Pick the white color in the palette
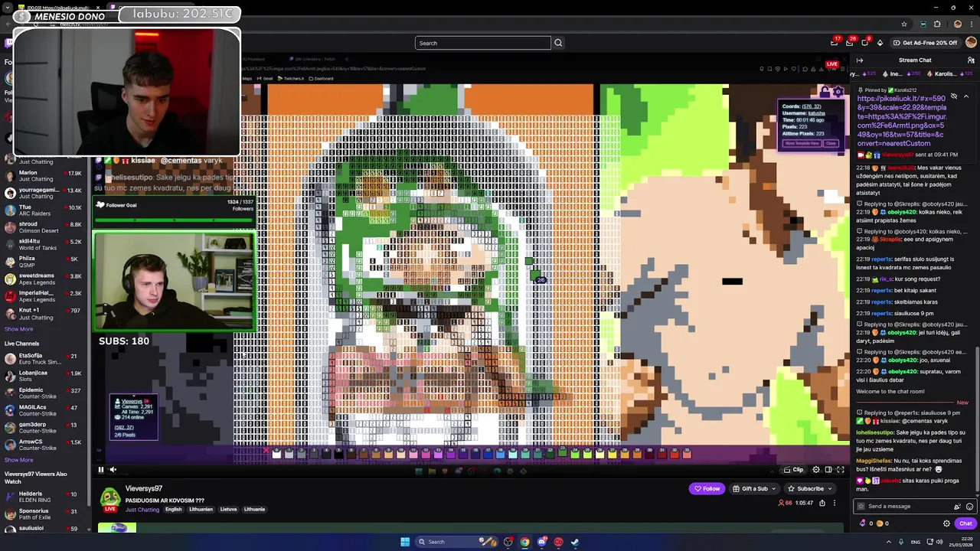The width and height of the screenshot is (980, 551). (276, 454)
